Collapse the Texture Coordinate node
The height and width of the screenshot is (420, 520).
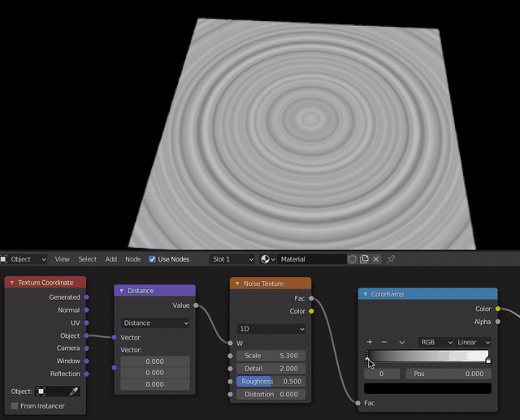pos(12,283)
